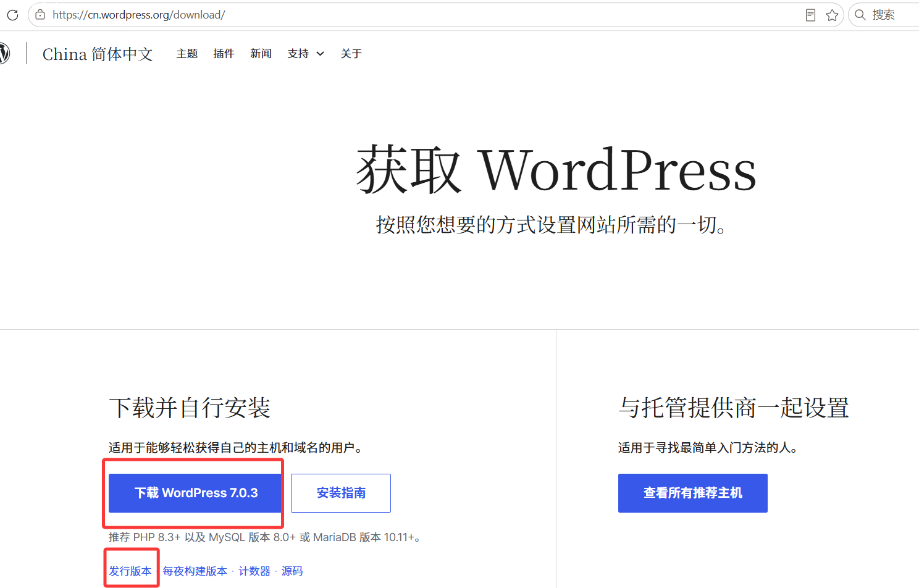This screenshot has width=919, height=588.
Task: Open the 安装指南 button
Action: pos(341,493)
